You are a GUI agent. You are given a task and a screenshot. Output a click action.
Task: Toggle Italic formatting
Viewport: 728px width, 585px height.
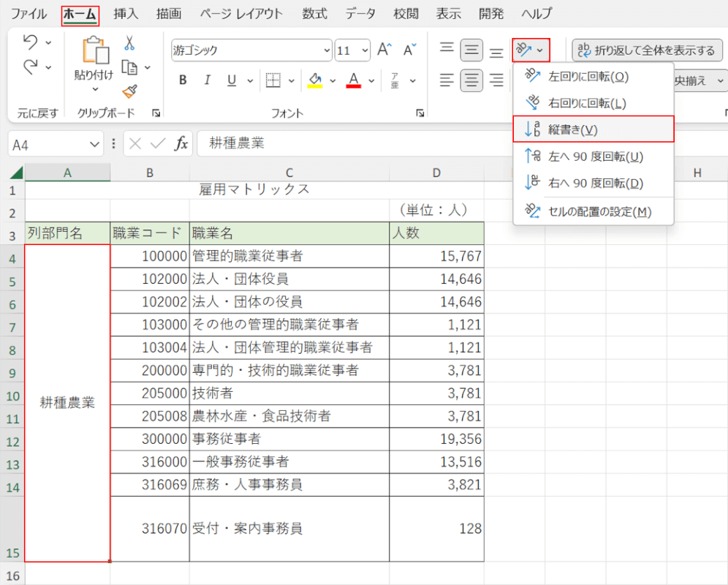tap(208, 80)
